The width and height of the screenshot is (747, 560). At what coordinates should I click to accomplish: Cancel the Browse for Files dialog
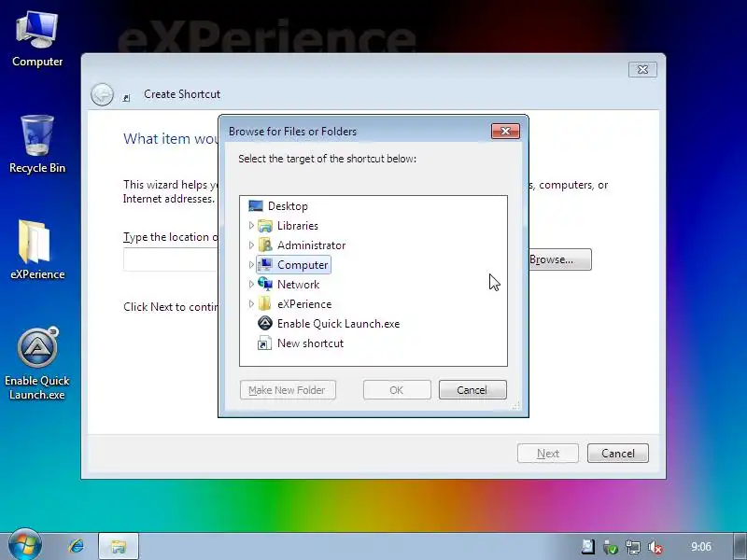pyautogui.click(x=472, y=390)
